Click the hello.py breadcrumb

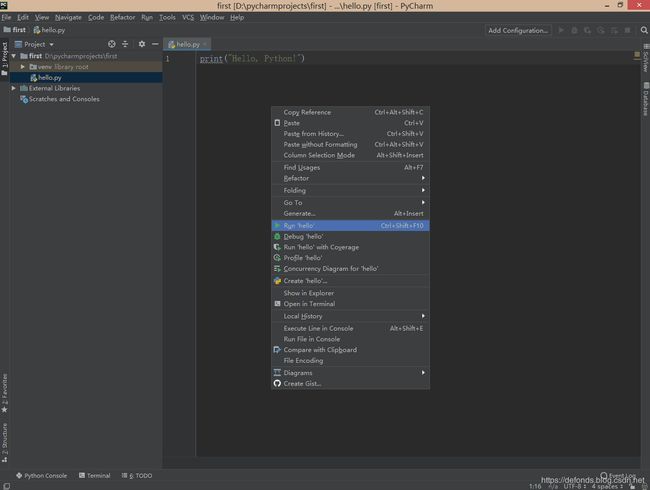[49, 30]
